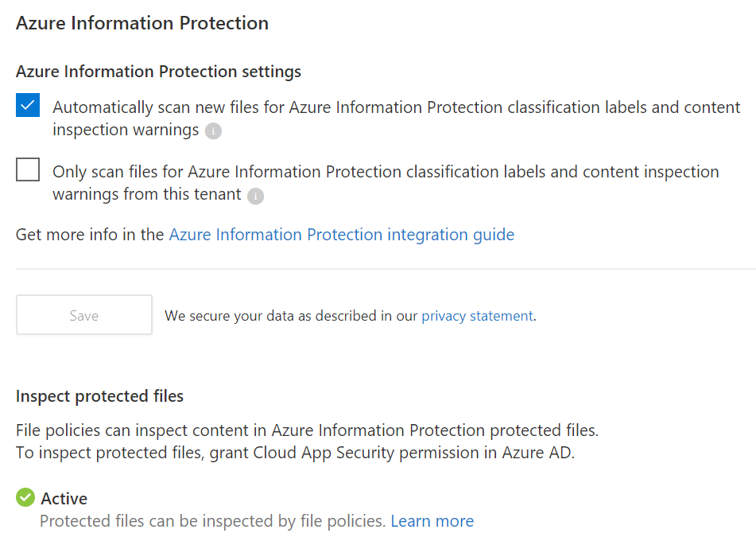This screenshot has height=541, width=756.
Task: Click the Azure Information Protection settings subheading
Action: pos(158,72)
